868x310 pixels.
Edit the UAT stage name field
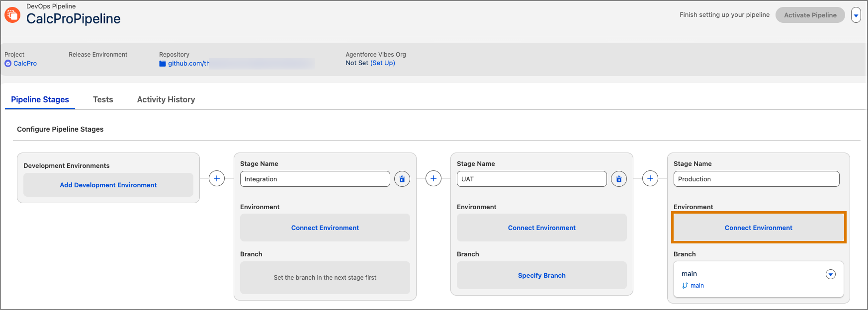pyautogui.click(x=532, y=179)
